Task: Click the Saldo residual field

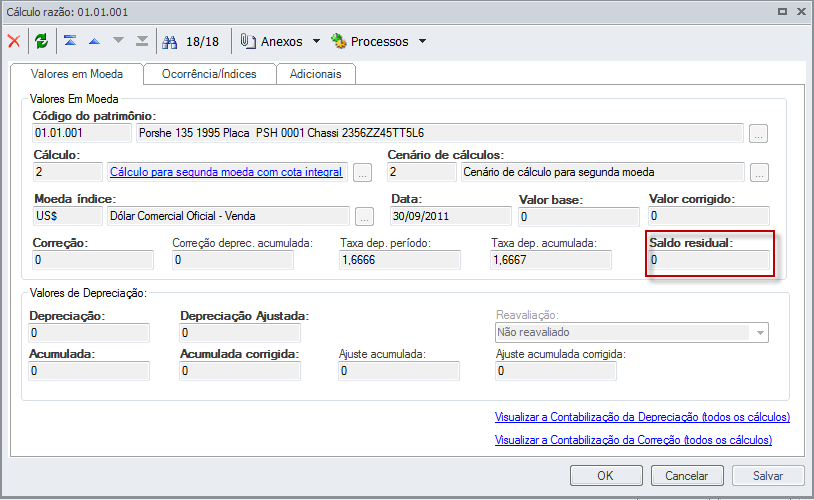Action: [709, 260]
